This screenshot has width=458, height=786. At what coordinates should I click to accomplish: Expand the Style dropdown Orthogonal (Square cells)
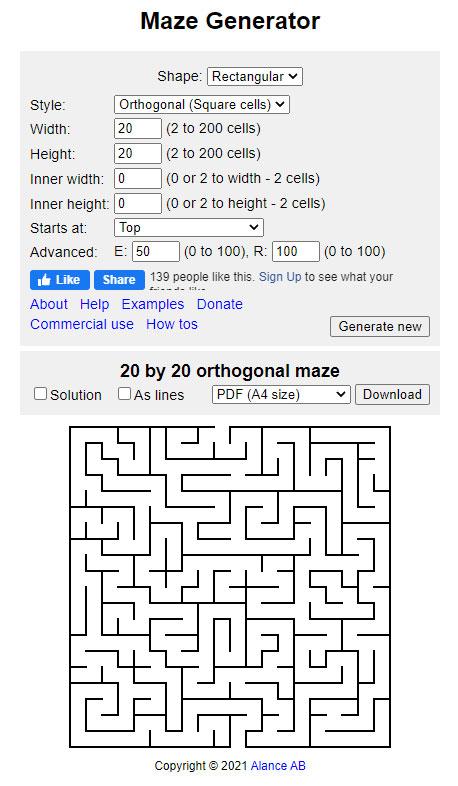coord(202,105)
